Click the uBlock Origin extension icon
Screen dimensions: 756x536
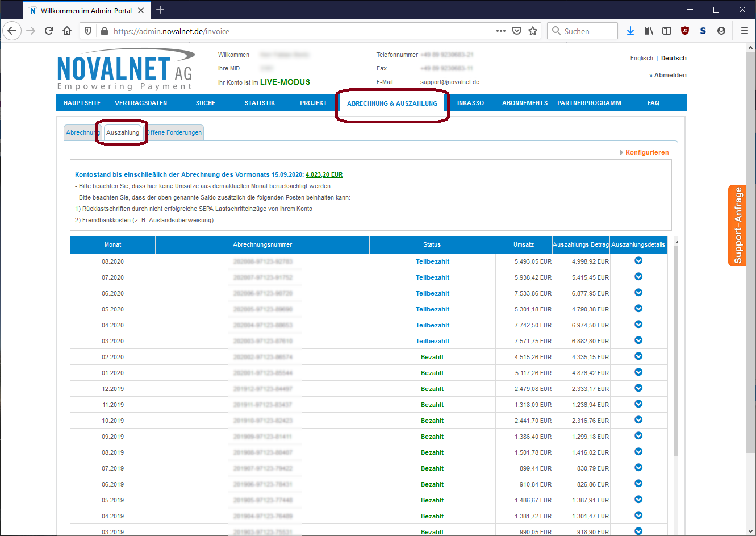tap(685, 31)
